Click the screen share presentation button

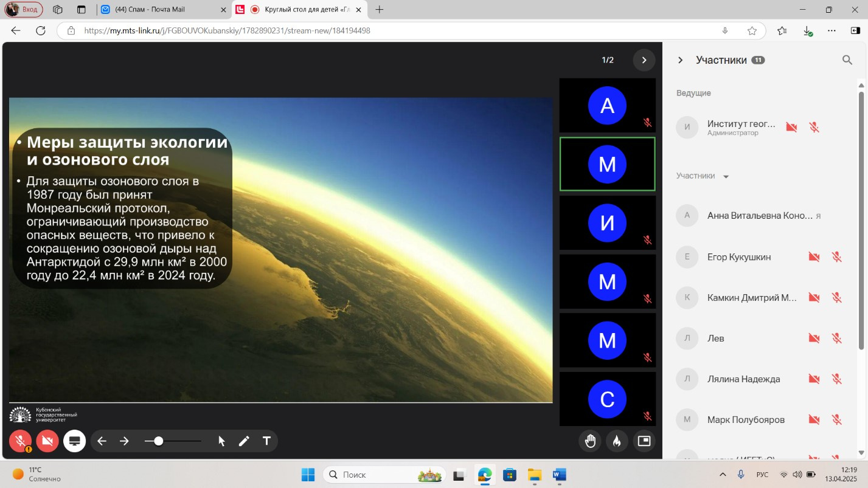pos(74,441)
